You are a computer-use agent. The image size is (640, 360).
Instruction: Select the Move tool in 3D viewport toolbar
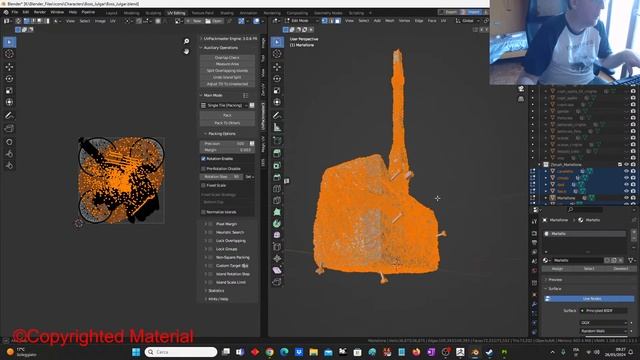point(277,67)
